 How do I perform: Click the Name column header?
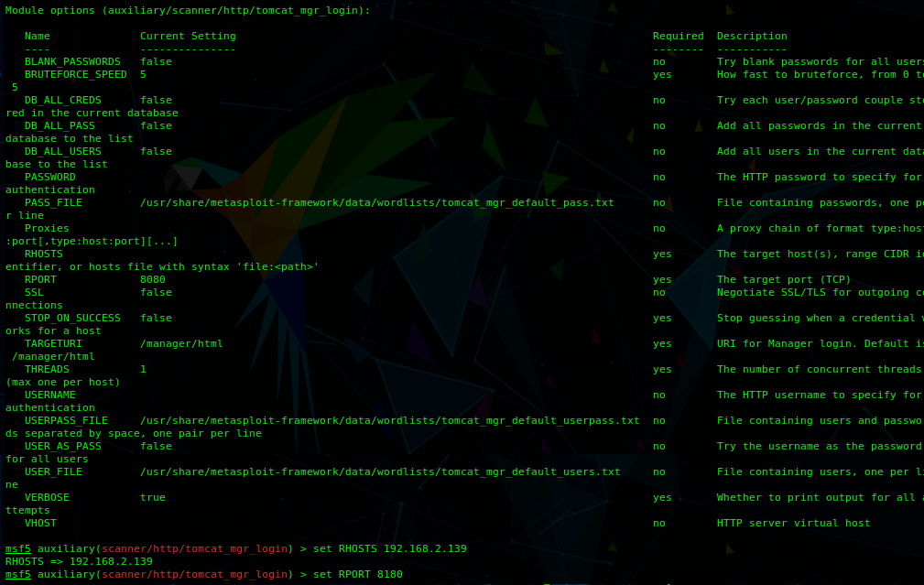[x=38, y=37]
